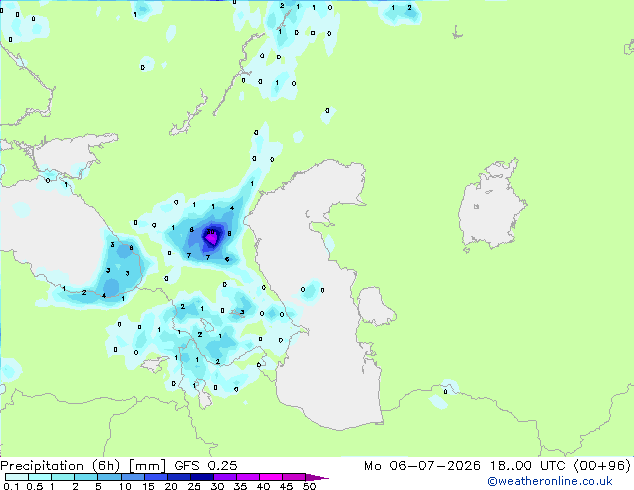
Task: Select the 45 to 50 mm legend swatch
Action: (x=294, y=477)
